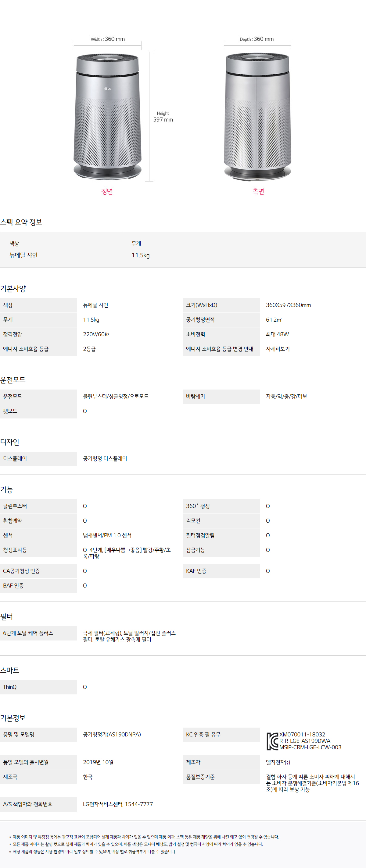Click the 정면 caption label
The image size is (366, 868).
[107, 191]
